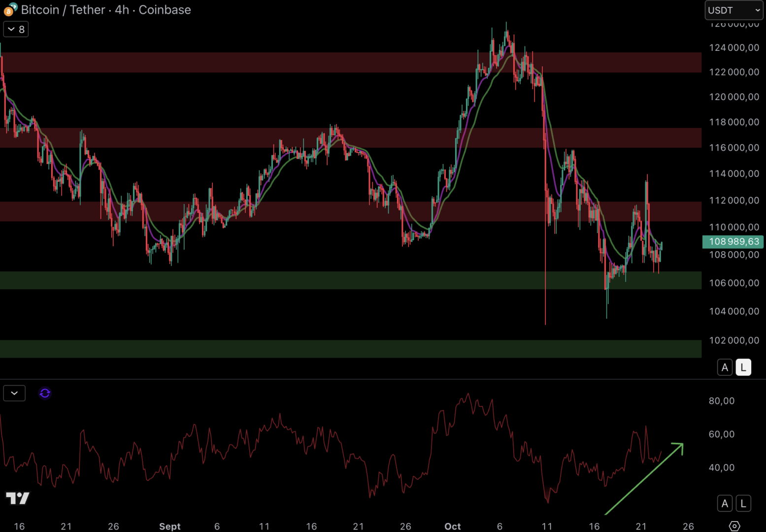Expand the indicator pane legend chevron
The width and height of the screenshot is (766, 532).
(14, 393)
